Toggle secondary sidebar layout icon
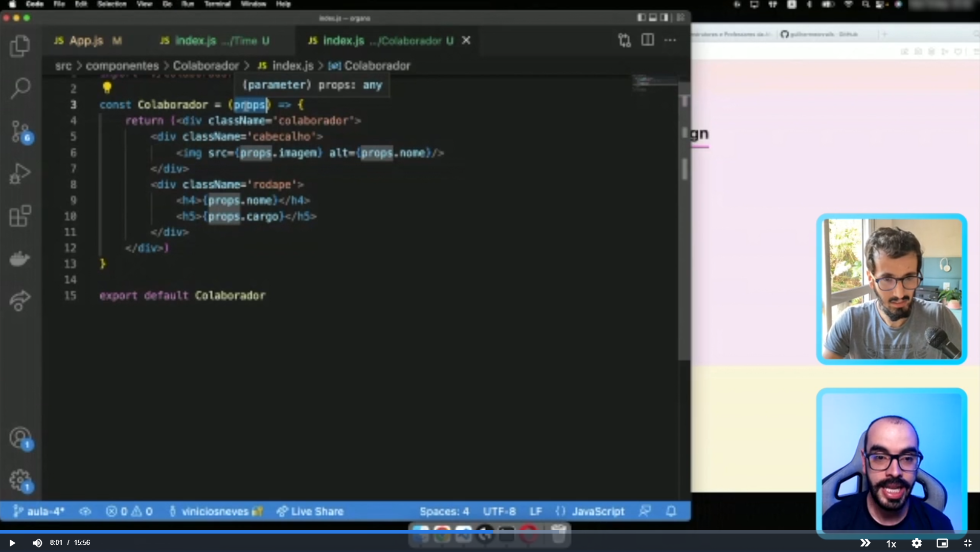The height and width of the screenshot is (552, 980). [664, 17]
